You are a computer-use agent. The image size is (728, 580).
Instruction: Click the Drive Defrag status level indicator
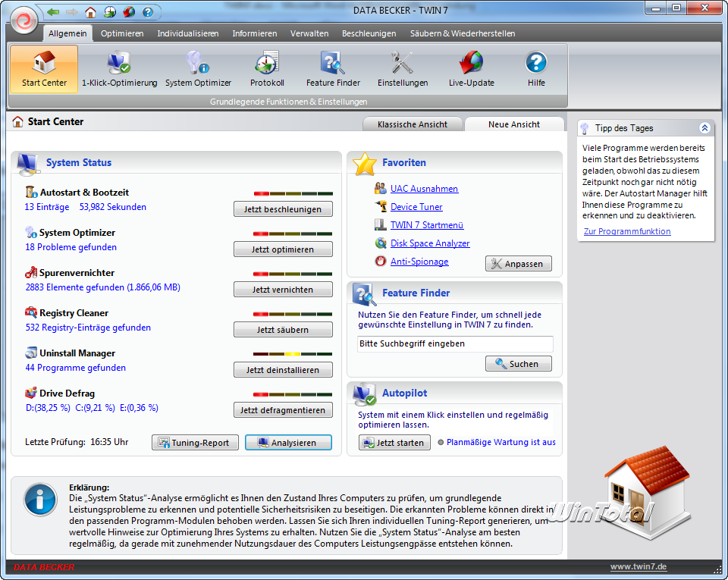(293, 394)
